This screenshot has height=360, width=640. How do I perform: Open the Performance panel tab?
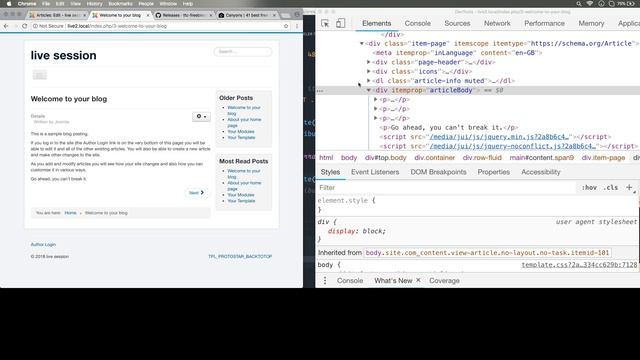(544, 23)
